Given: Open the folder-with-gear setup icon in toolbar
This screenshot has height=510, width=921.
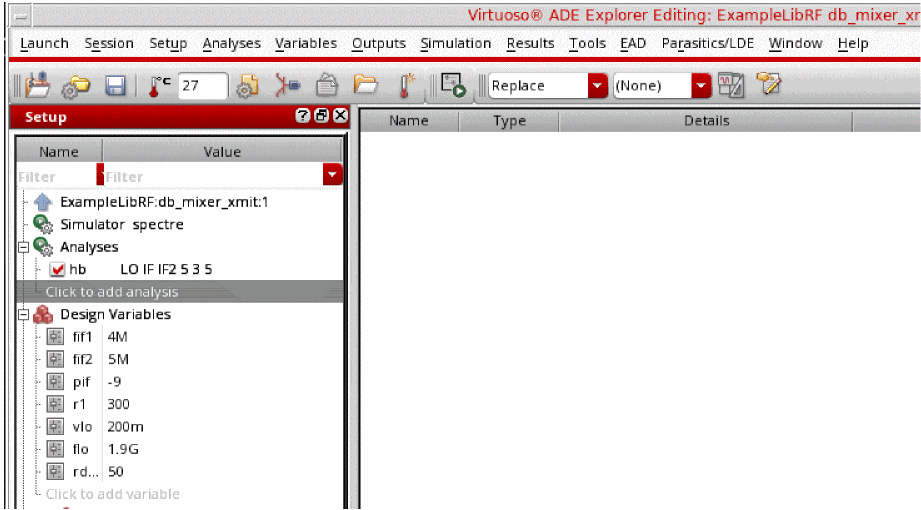Looking at the screenshot, I should point(76,86).
